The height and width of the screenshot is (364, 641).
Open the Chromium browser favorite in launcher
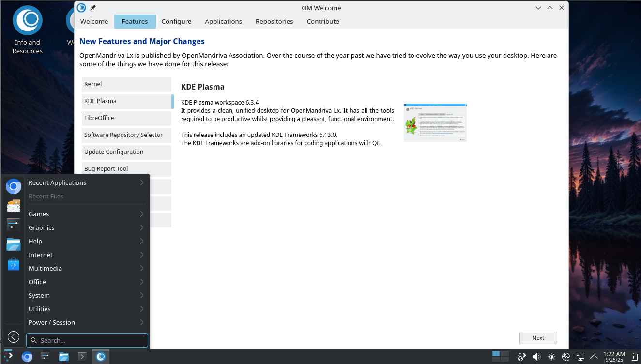click(14, 186)
